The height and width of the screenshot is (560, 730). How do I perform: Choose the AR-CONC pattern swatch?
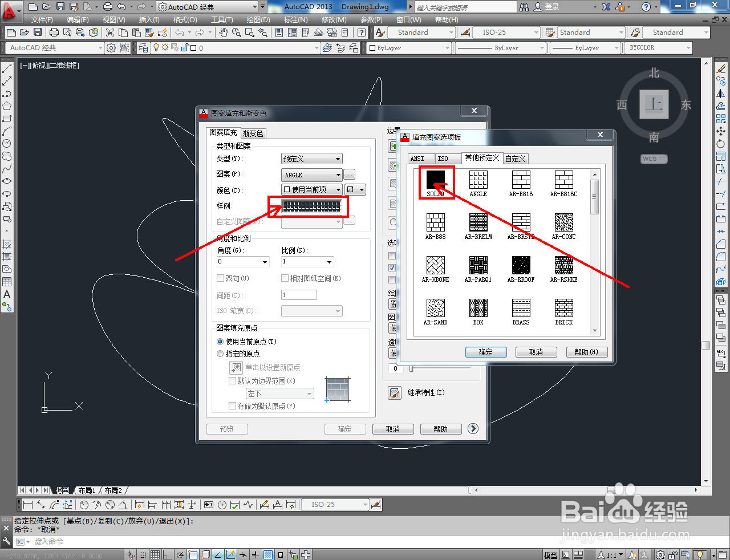tap(563, 222)
